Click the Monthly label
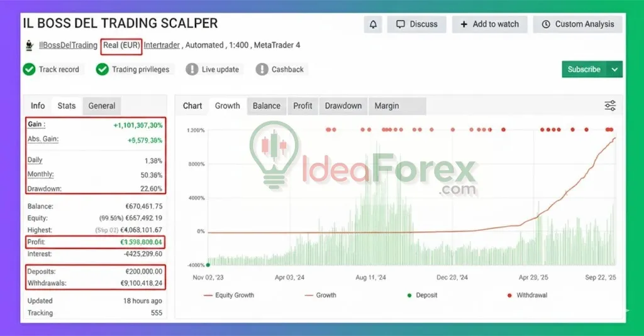This screenshot has width=644, height=336. coord(41,175)
